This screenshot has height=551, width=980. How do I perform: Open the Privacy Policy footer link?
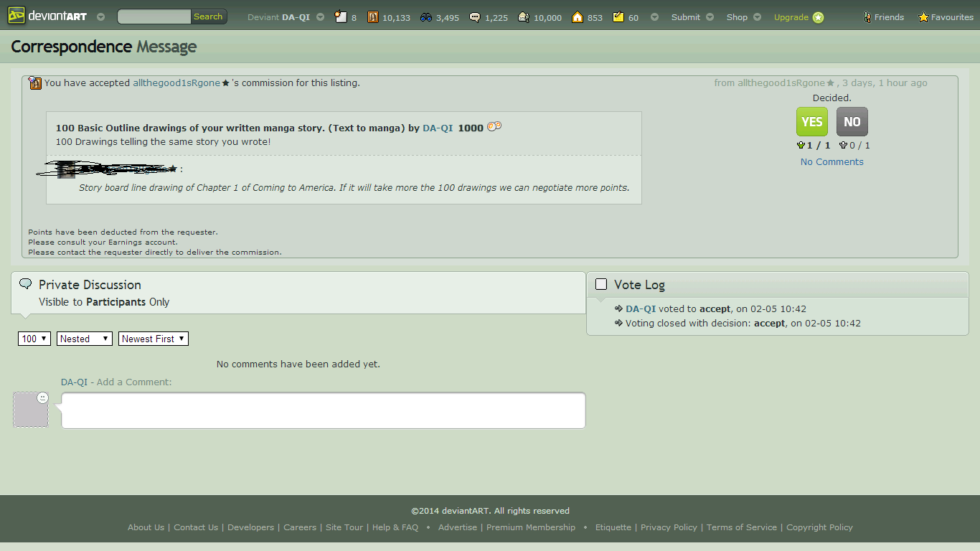click(669, 527)
